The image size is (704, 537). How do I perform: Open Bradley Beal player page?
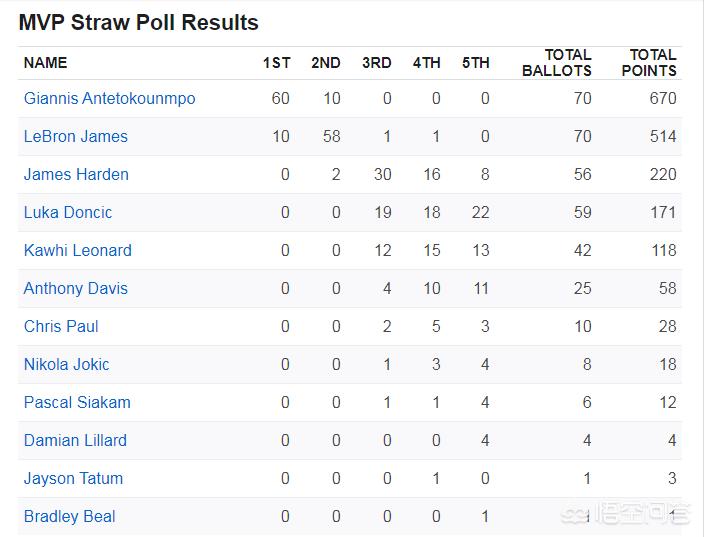point(70,516)
